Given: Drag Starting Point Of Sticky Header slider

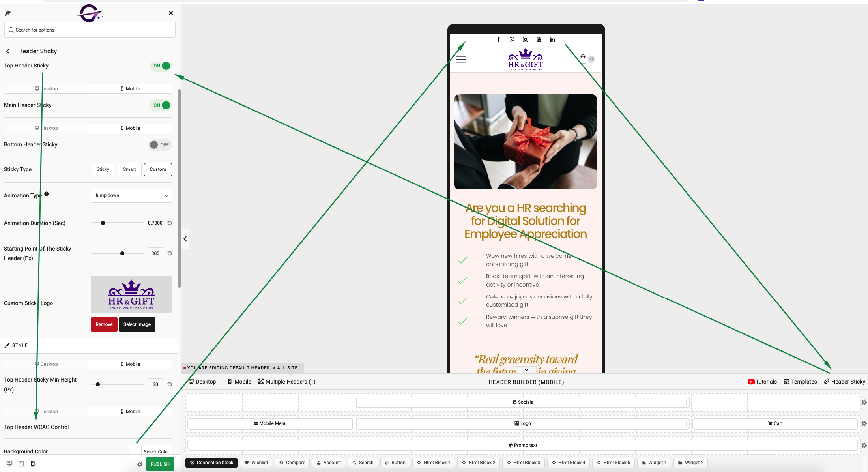Looking at the screenshot, I should tap(122, 253).
